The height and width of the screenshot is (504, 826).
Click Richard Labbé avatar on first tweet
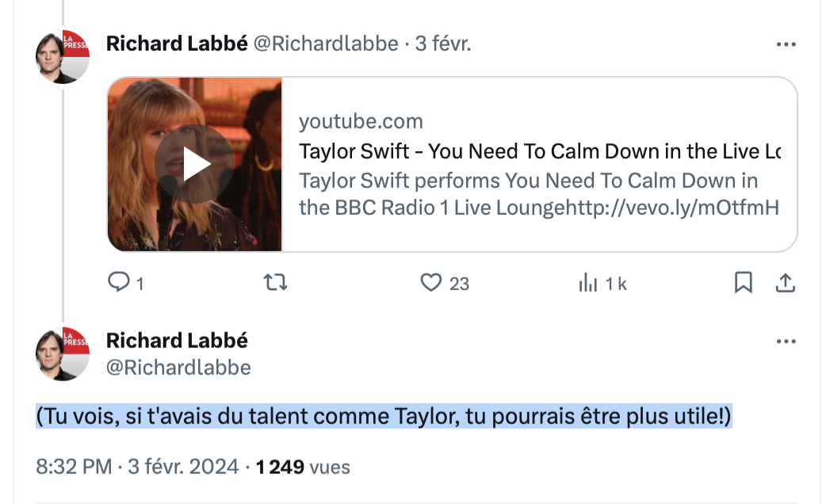pyautogui.click(x=63, y=57)
